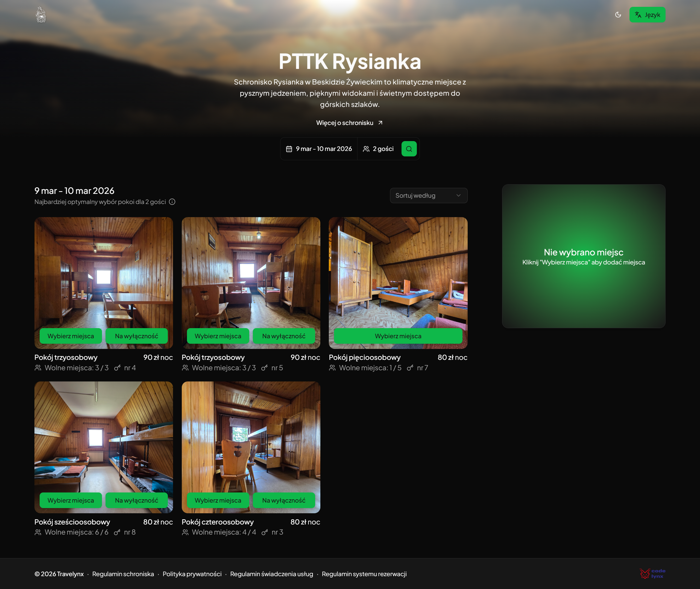The width and height of the screenshot is (700, 589).
Task: Click the code lynx logo in footer
Action: click(652, 574)
